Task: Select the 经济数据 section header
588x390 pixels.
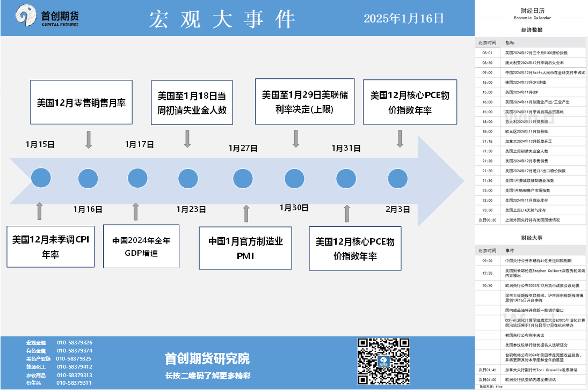Action: [x=531, y=30]
